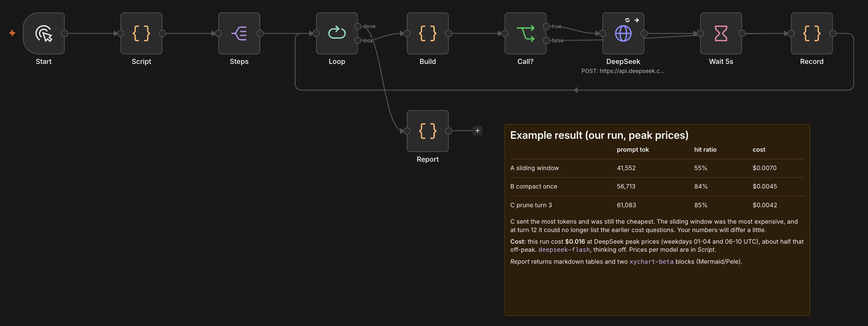Click the 'hit ratio' column header
This screenshot has height=326, width=868.
[705, 150]
